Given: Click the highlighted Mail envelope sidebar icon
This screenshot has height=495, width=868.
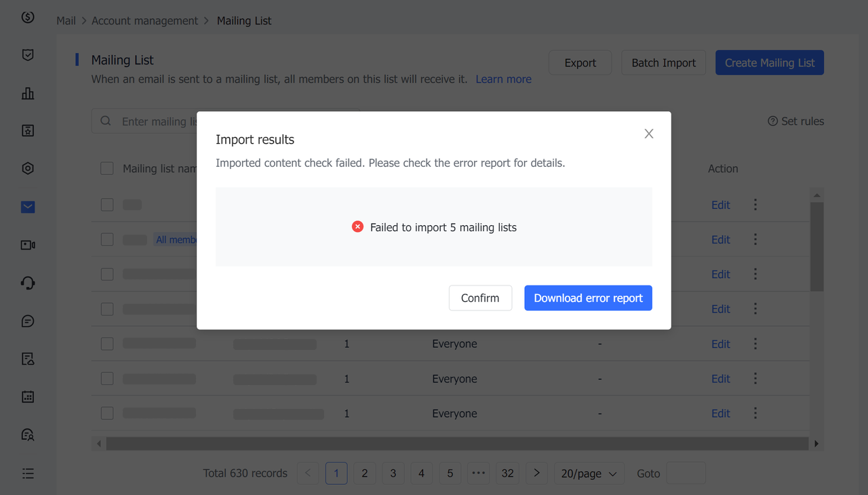Looking at the screenshot, I should coord(27,207).
